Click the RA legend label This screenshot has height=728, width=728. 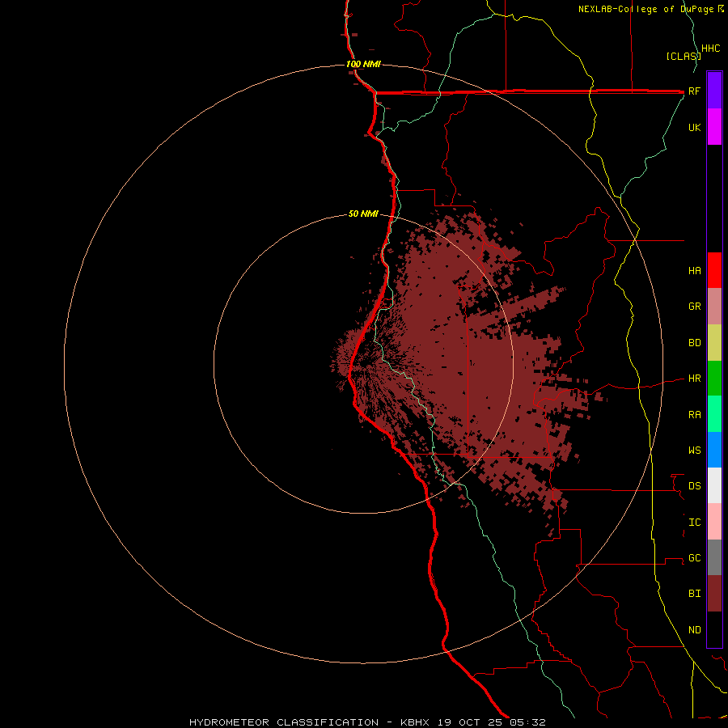pos(694,415)
